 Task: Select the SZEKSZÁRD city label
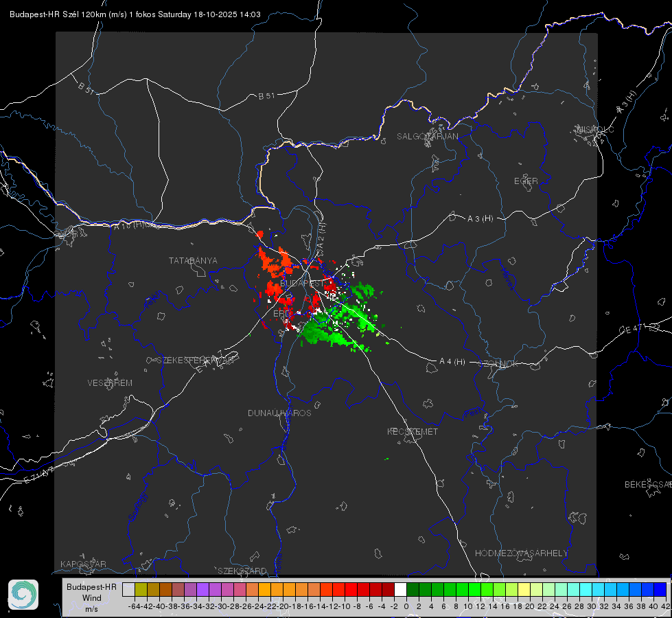click(x=242, y=571)
